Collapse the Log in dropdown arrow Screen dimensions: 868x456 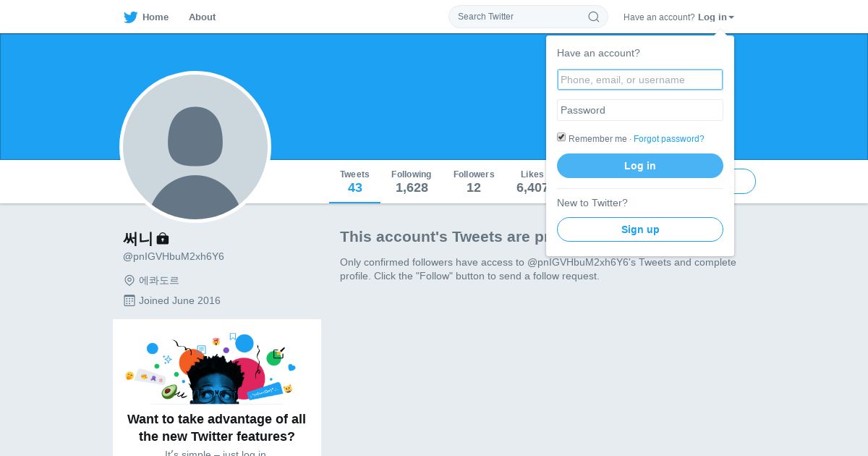[x=731, y=17]
